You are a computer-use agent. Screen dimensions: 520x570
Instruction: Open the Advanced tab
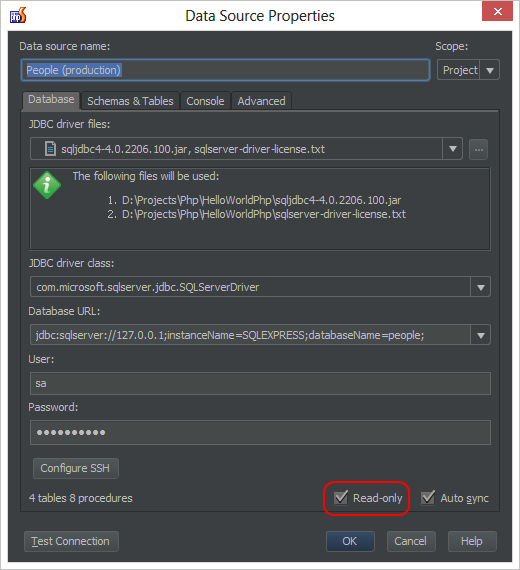pos(261,101)
